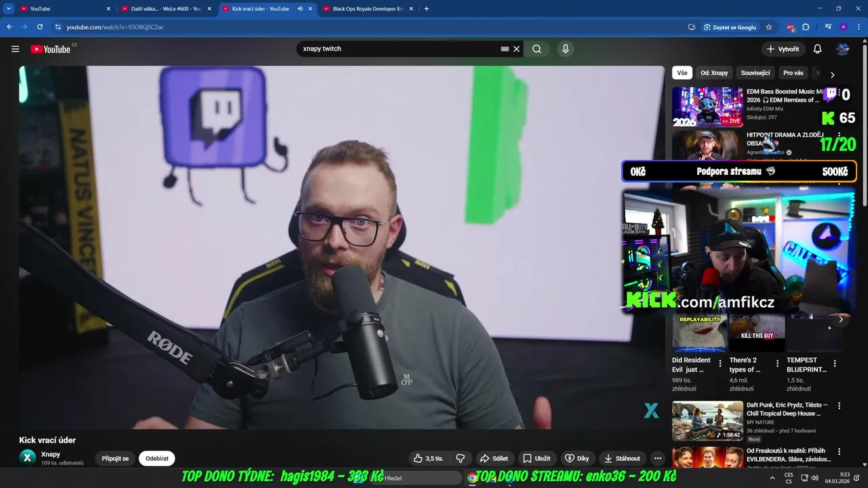This screenshot has width=868, height=488.
Task: Click the Díky thanks button
Action: (x=577, y=459)
